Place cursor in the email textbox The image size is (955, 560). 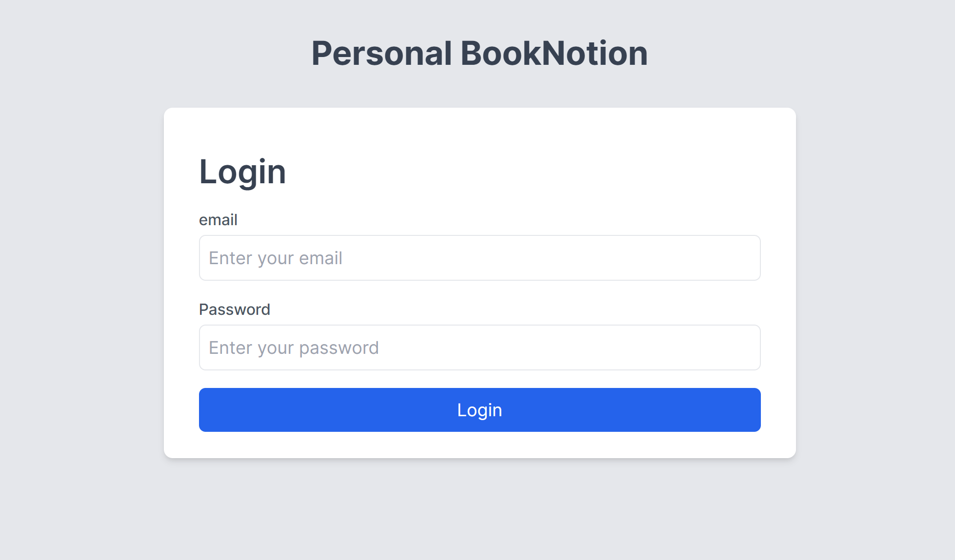pyautogui.click(x=479, y=258)
